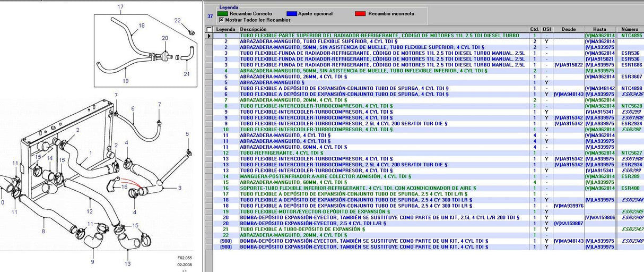This screenshot has height=272, width=644.
Task: Click the number 37 beside the legend
Action: (210, 16)
